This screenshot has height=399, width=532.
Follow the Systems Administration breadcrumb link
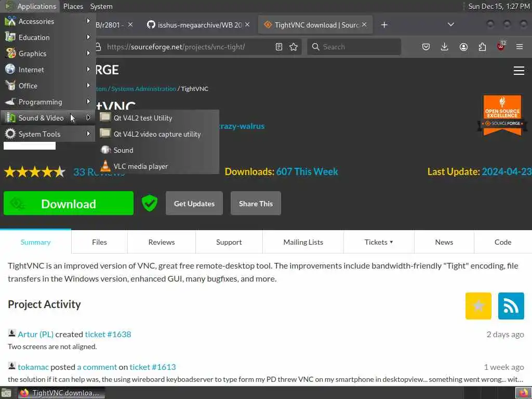143,89
